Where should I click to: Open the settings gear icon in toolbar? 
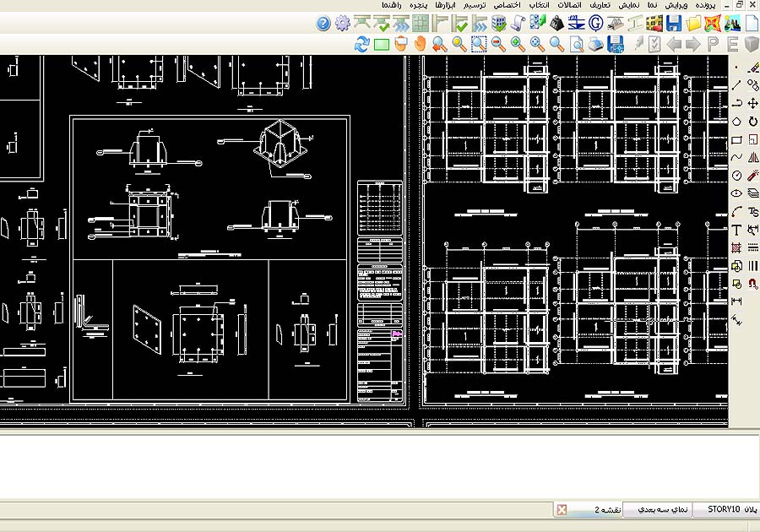click(x=342, y=23)
